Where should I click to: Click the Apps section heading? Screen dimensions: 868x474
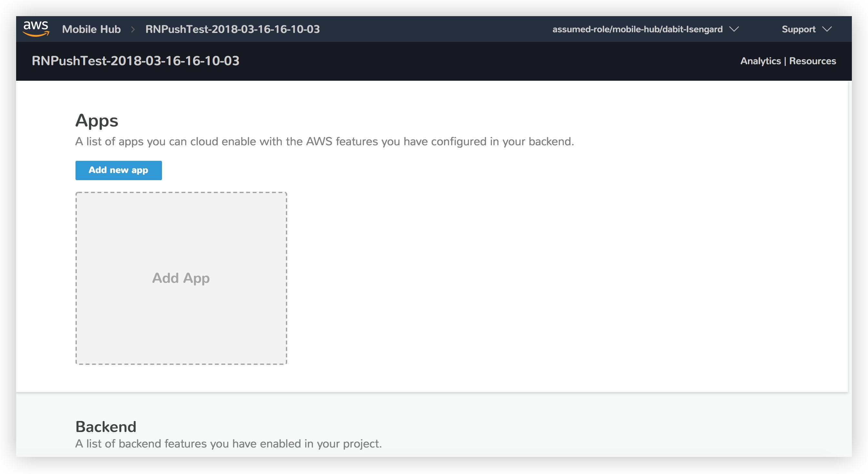tap(97, 121)
